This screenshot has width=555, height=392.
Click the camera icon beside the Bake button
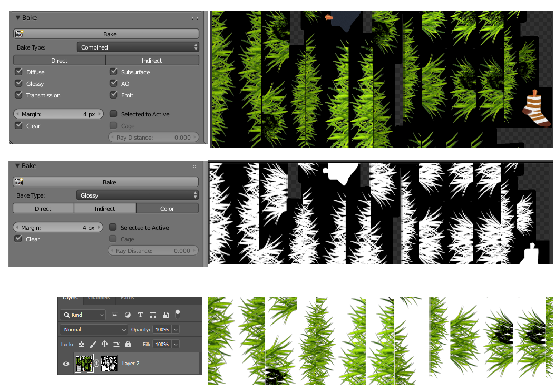(19, 33)
